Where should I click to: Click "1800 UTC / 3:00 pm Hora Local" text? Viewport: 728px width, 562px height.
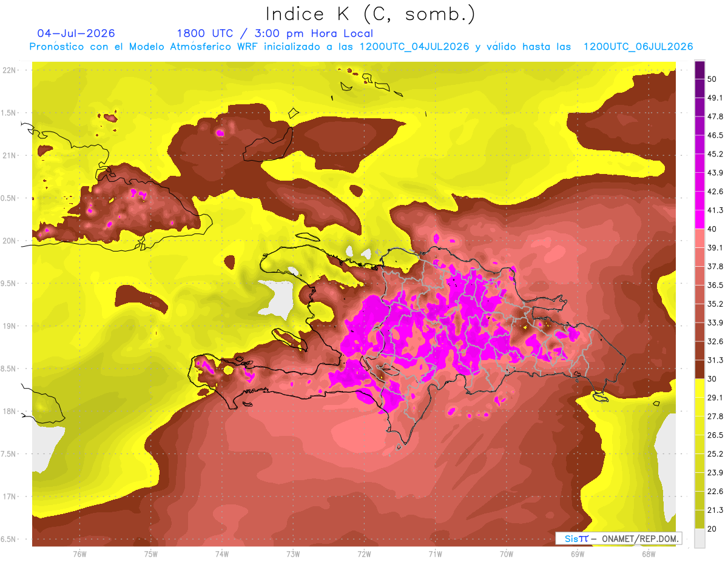click(x=275, y=33)
